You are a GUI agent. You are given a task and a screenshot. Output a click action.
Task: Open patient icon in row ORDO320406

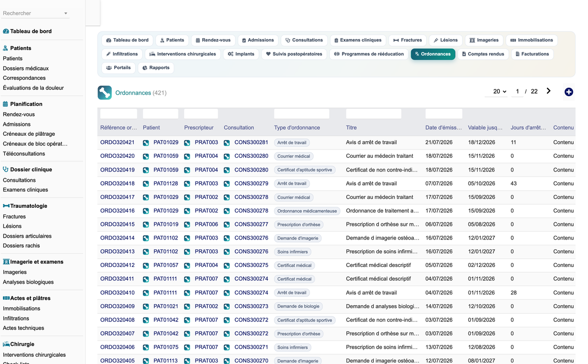tap(146, 347)
